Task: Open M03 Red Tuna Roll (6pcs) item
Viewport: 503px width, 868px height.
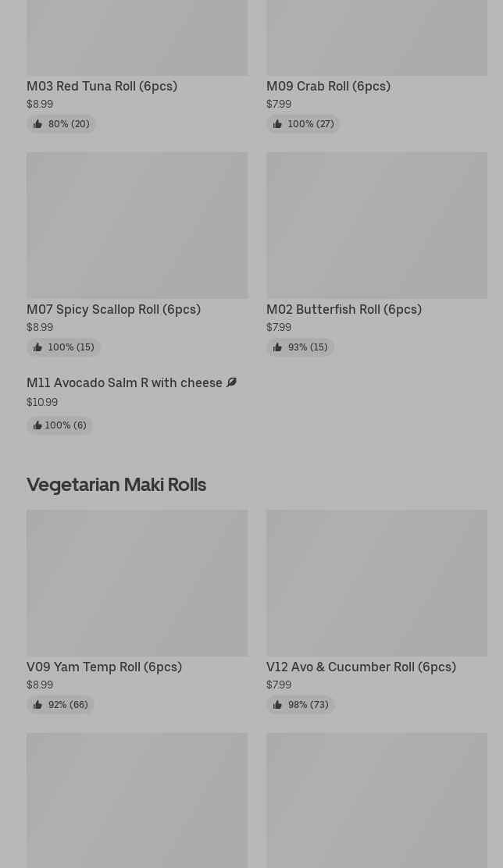Action: point(102,86)
